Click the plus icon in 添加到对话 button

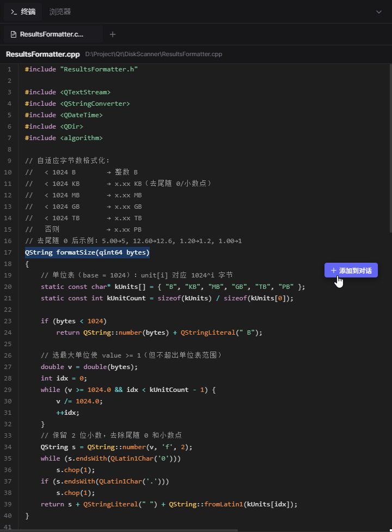(333, 270)
